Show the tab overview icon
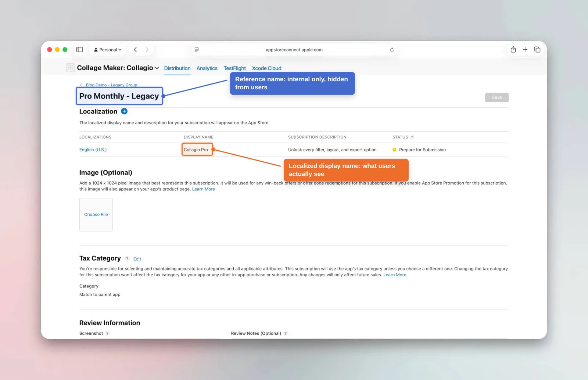The image size is (588, 380). (537, 50)
